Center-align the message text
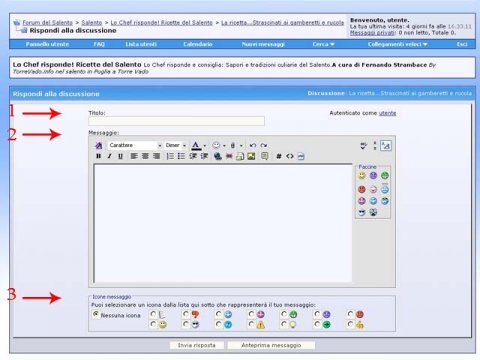The width and height of the screenshot is (480, 360). 145,156
